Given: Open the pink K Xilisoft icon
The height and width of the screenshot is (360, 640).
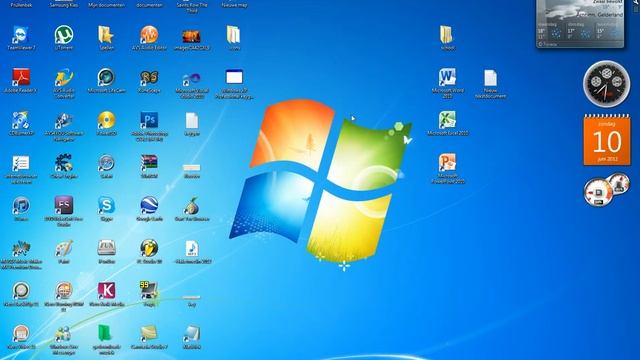Looking at the screenshot, I should click(x=106, y=291).
